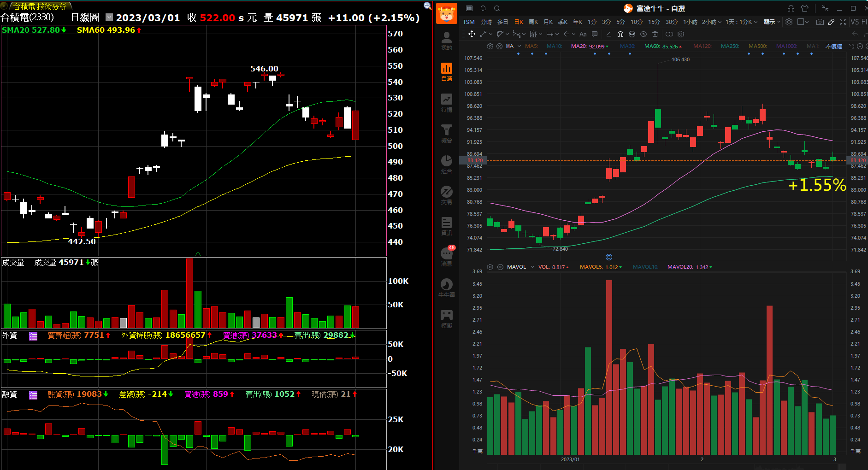
Task: Open 行情 market quotes in the sidebar
Action: point(446,102)
